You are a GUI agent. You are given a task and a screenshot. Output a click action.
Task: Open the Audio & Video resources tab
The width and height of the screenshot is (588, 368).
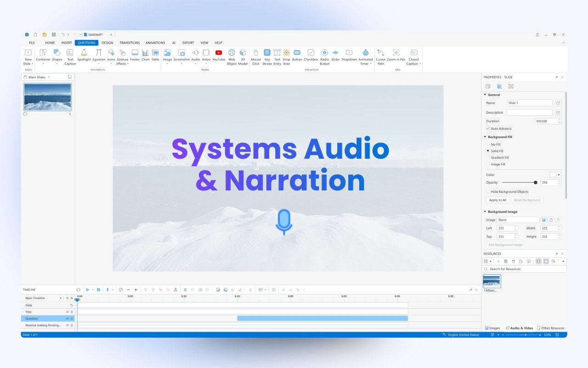click(519, 328)
